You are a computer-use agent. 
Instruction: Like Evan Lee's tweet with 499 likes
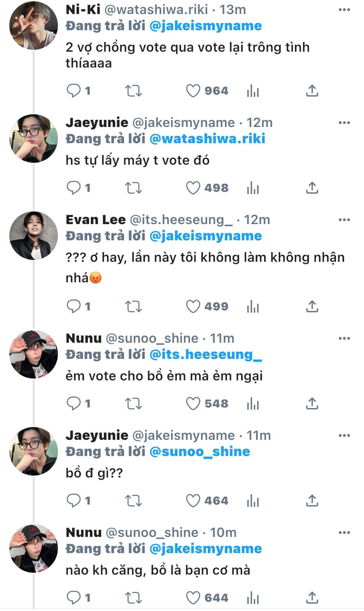[x=193, y=306]
